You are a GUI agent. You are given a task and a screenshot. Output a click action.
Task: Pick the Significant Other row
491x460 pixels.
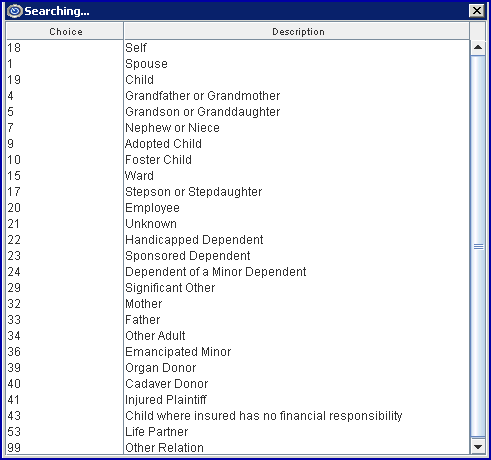point(238,288)
